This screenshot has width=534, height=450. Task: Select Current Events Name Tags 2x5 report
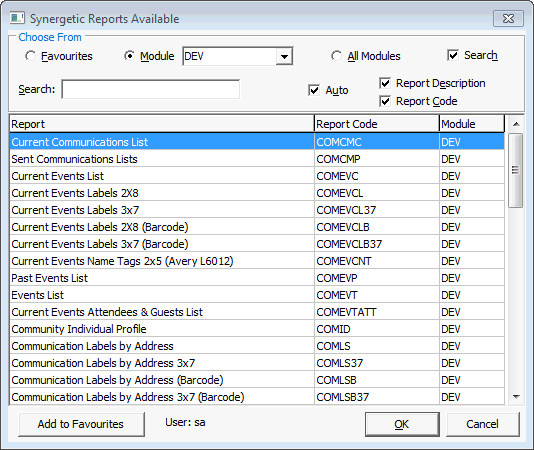162,261
